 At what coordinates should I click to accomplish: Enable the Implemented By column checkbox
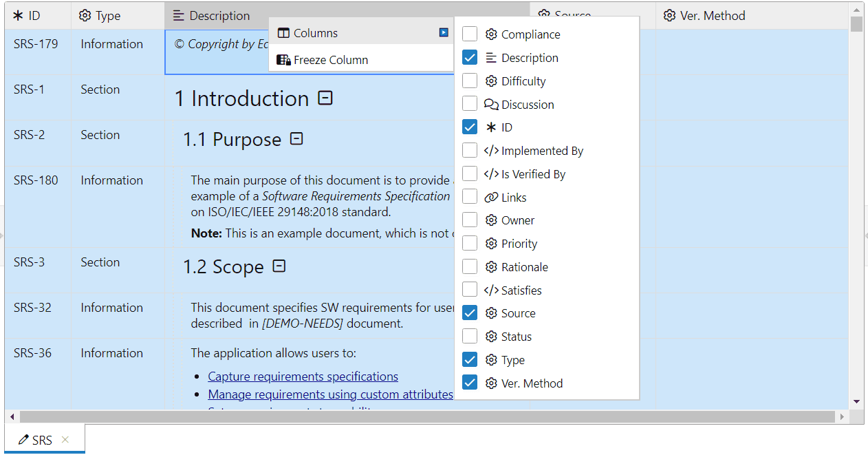[x=470, y=151]
